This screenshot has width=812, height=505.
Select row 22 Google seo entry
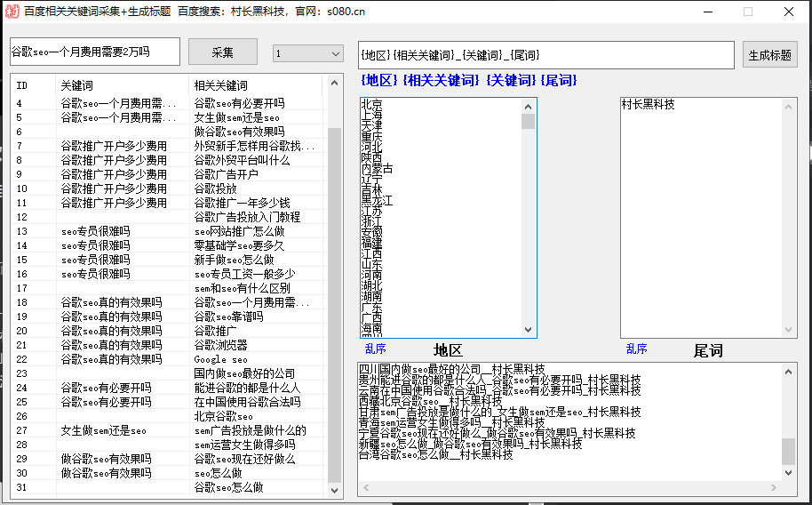click(221, 359)
